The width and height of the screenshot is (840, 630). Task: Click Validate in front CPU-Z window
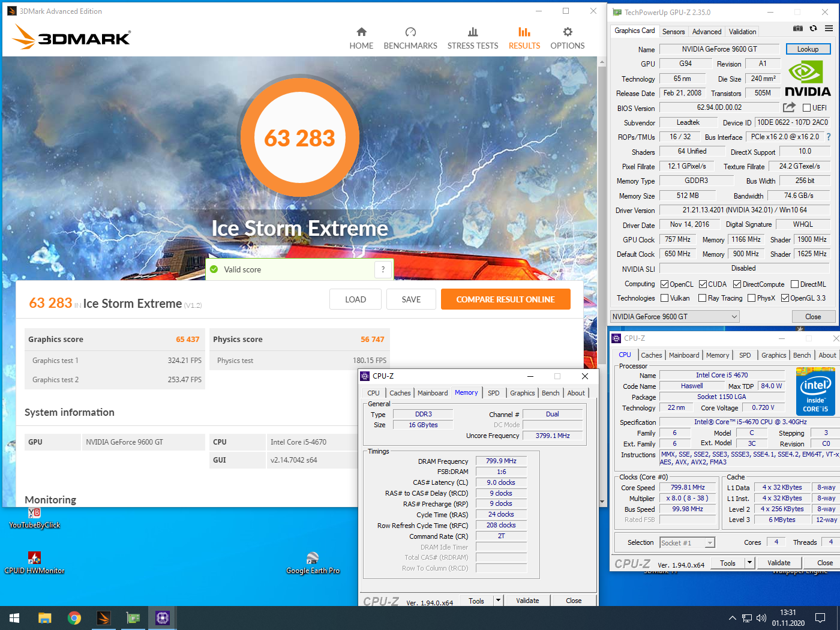[527, 601]
